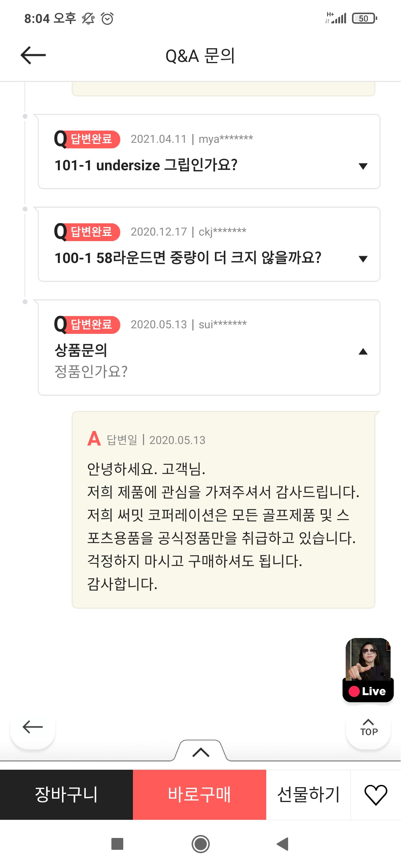Open the Live broadcast thumbnail
The height and width of the screenshot is (868, 401).
(368, 670)
